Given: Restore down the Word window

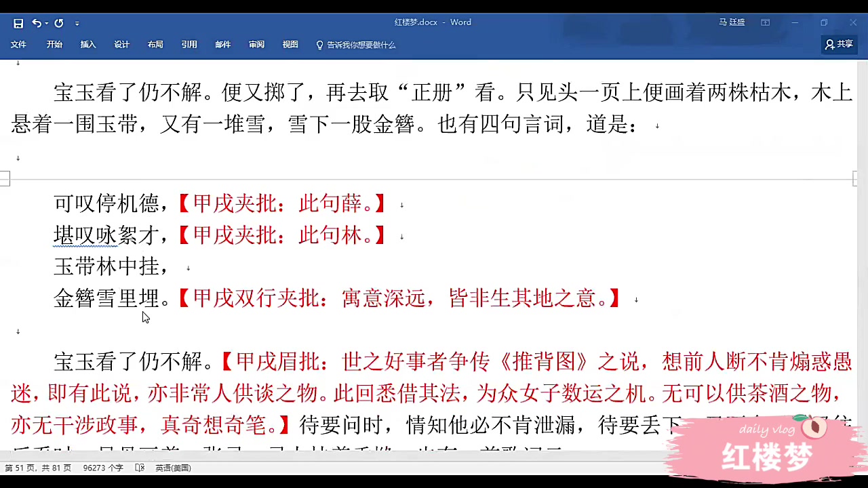Looking at the screenshot, I should [x=824, y=22].
